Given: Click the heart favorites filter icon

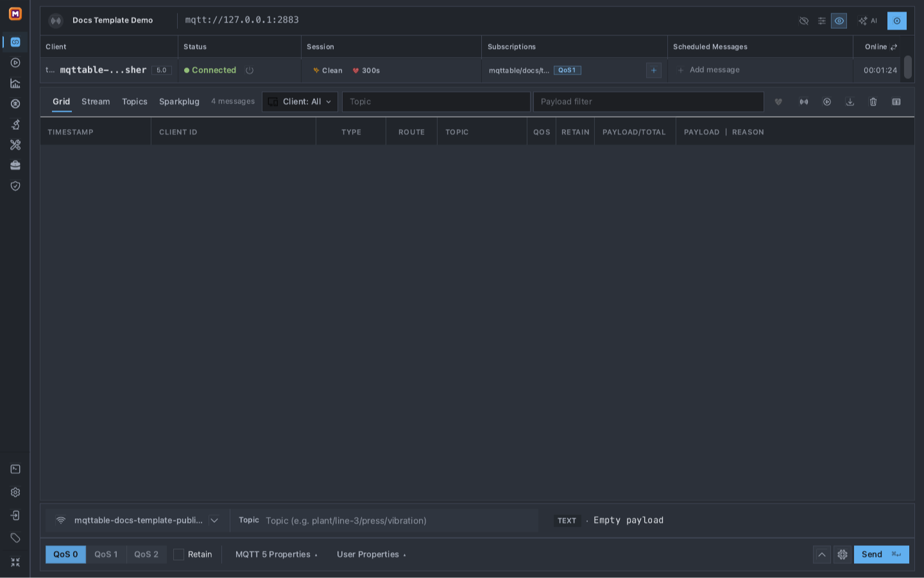Looking at the screenshot, I should [x=778, y=102].
